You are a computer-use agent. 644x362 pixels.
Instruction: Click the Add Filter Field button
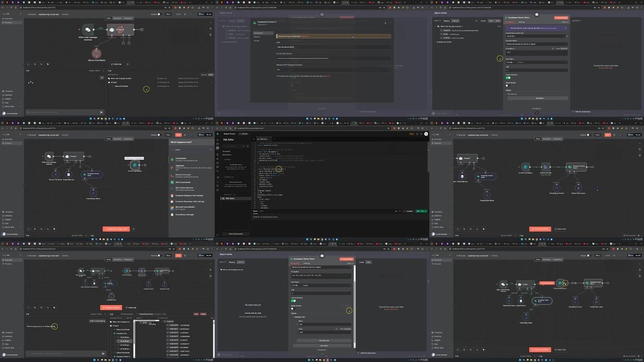[x=324, y=341]
